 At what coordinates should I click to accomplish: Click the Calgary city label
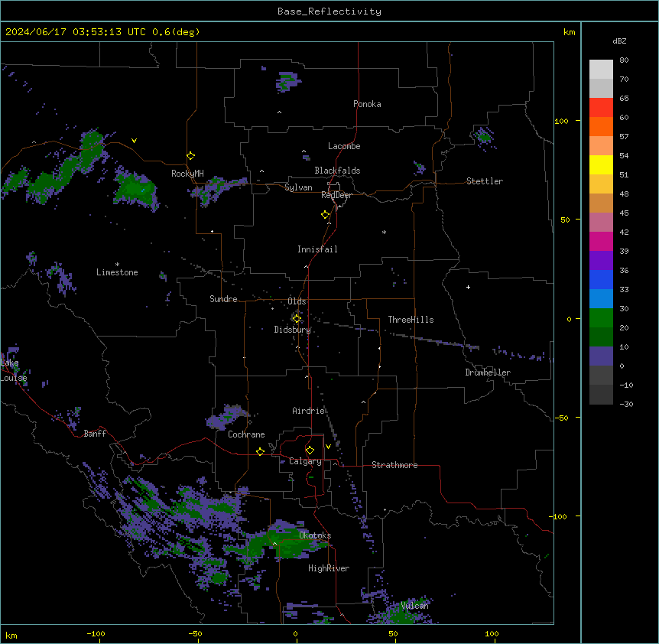coord(306,461)
